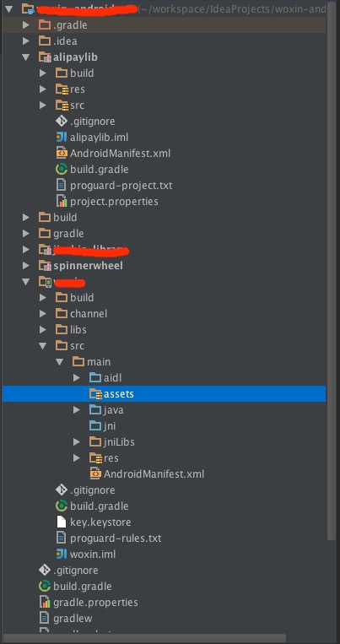Select the assets folder
The image size is (340, 644).
165,394
